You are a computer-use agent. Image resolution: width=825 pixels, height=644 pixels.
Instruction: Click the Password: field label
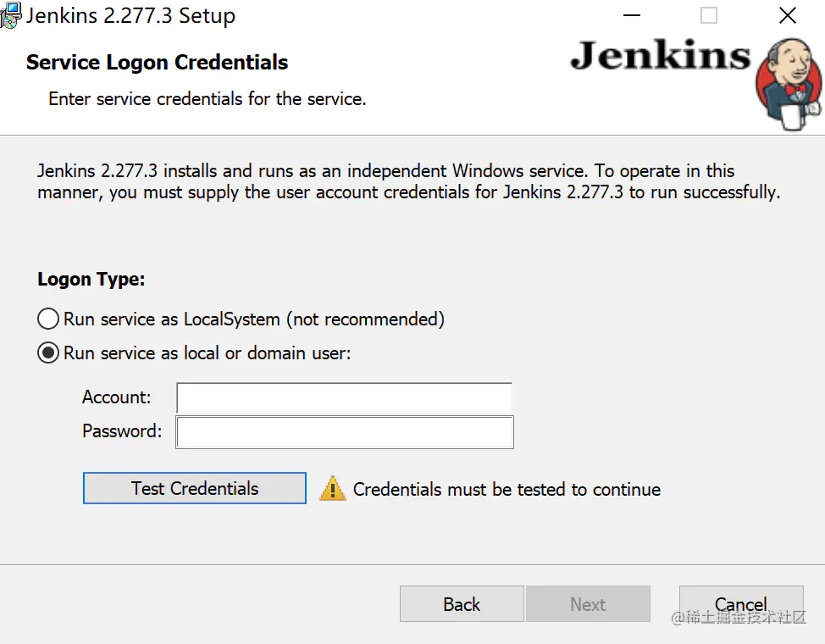(x=122, y=431)
